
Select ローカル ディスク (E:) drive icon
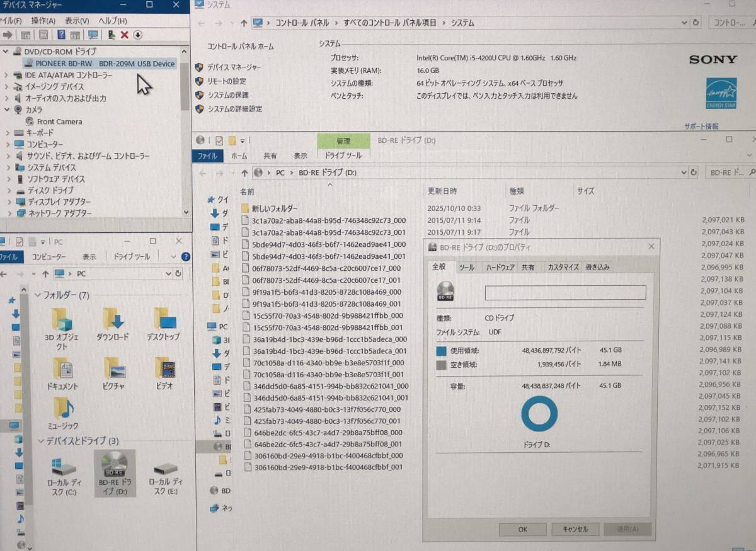(x=165, y=477)
